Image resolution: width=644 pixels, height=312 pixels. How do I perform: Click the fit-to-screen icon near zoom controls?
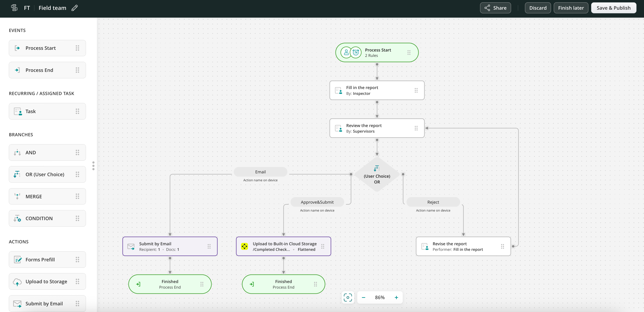coord(348,297)
